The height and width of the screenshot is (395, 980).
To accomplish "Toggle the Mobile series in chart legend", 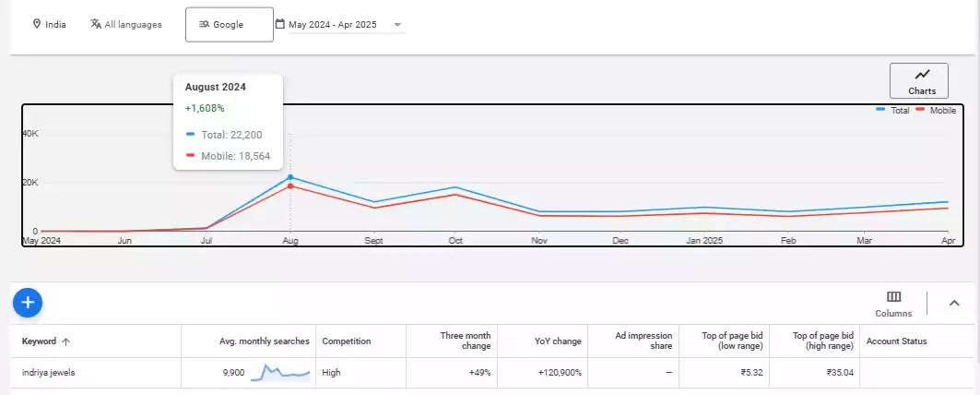I will pos(935,110).
